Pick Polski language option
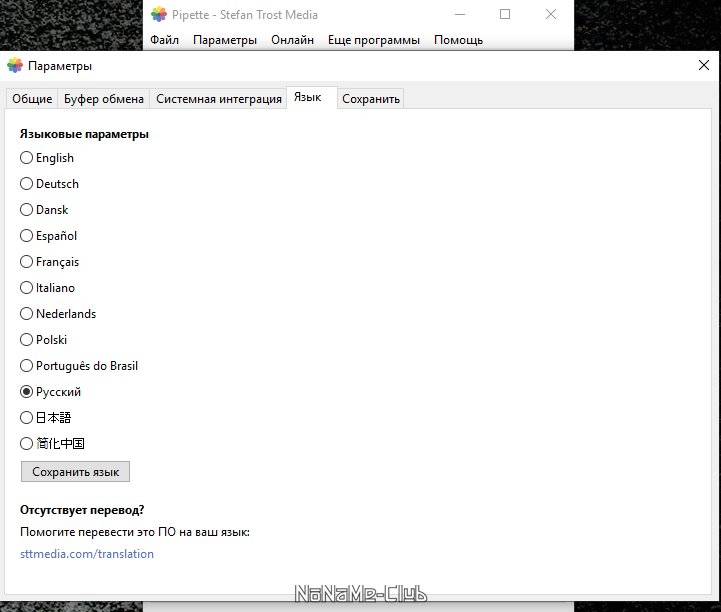Screen dimensions: 721x612 tap(44, 340)
